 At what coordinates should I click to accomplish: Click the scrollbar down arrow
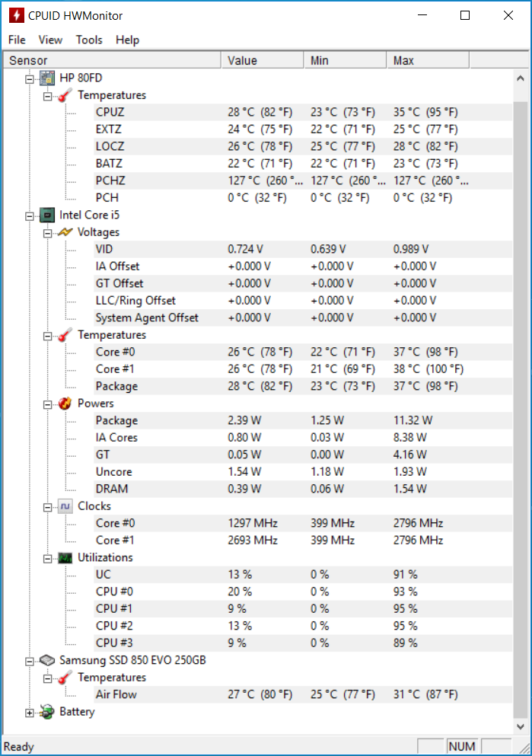click(521, 726)
